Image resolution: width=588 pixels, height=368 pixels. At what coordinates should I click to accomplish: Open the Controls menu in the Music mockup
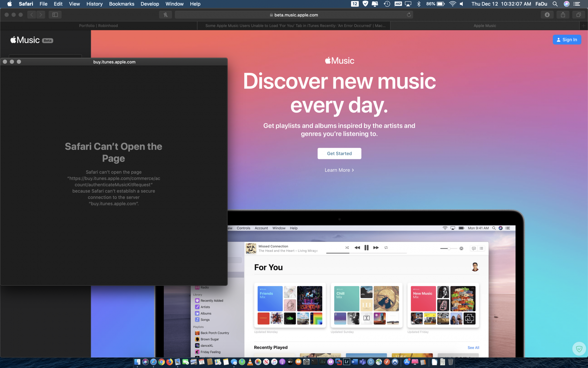tap(243, 228)
